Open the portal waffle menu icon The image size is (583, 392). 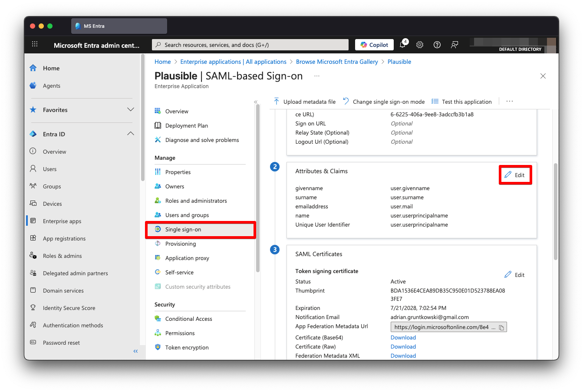pos(35,45)
